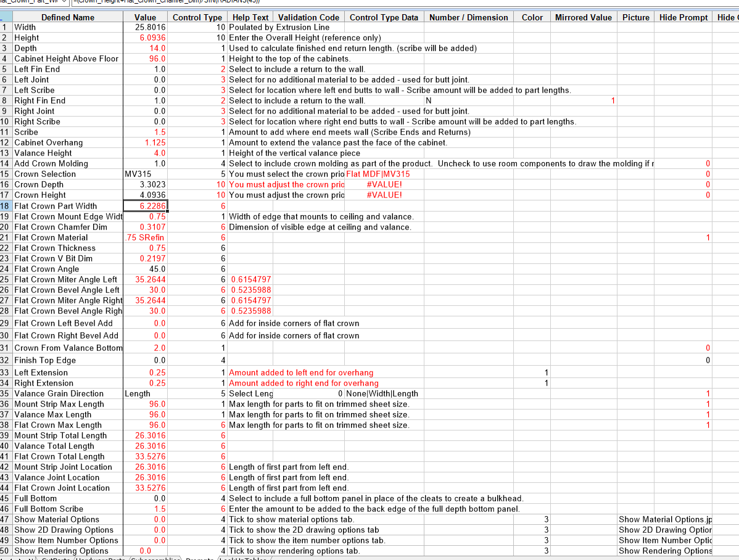Click the 'Show Rendering Options' name cell

pos(67,551)
